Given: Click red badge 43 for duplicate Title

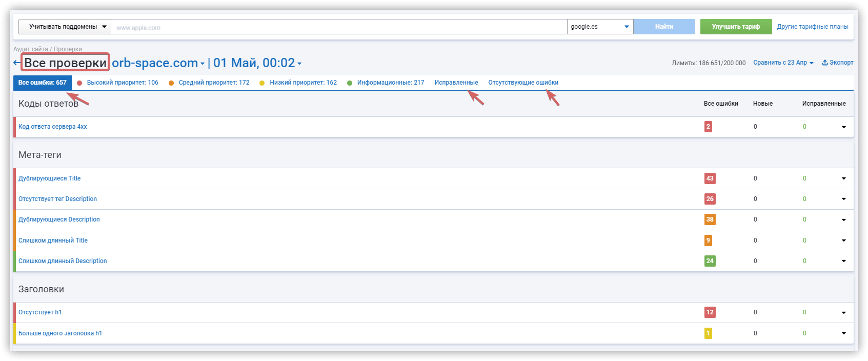Looking at the screenshot, I should tap(710, 178).
